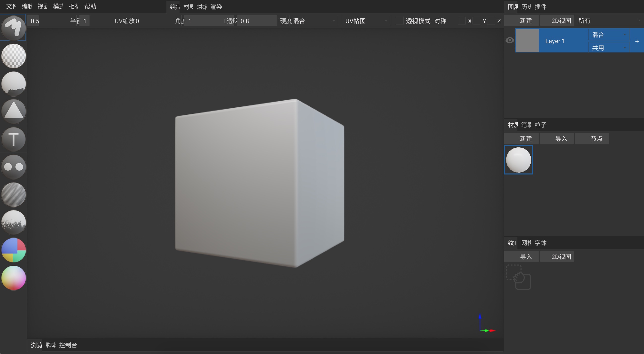Click 导入 in the materials panel
The height and width of the screenshot is (354, 644).
point(557,138)
